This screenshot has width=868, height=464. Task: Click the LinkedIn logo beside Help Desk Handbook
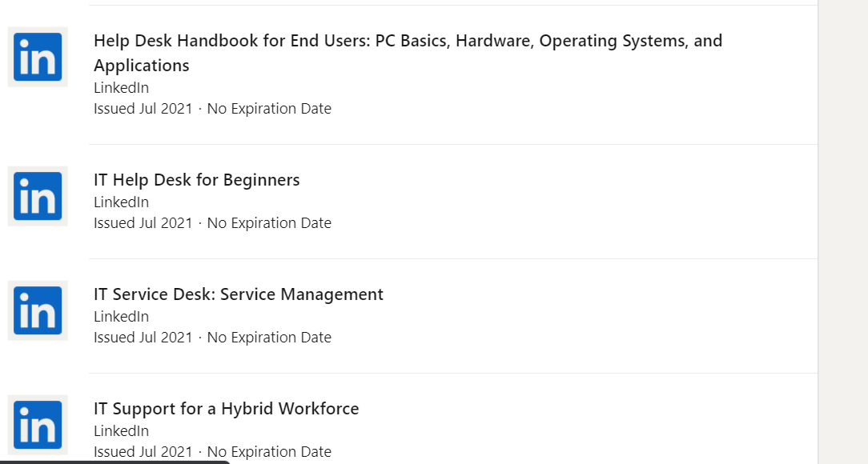click(x=38, y=57)
